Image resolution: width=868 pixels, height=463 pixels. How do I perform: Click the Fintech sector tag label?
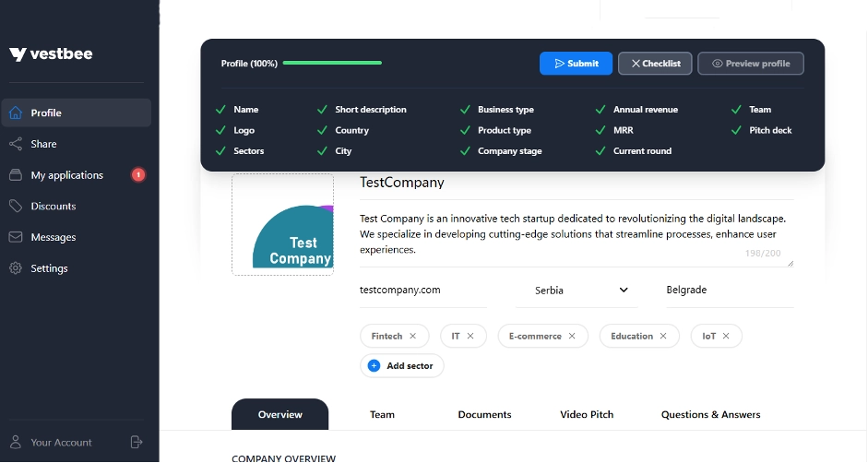coord(386,336)
